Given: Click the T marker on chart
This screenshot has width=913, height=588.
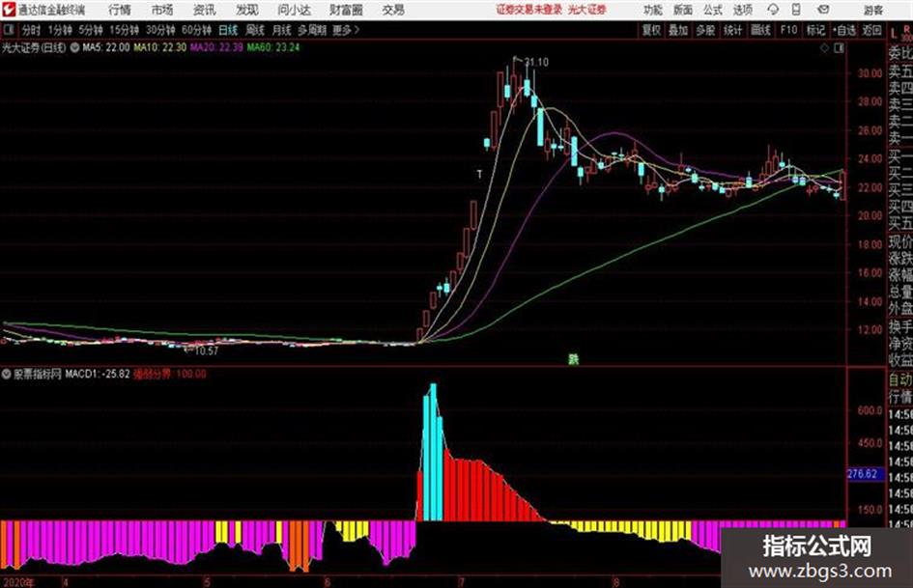Looking at the screenshot, I should pos(479,174).
